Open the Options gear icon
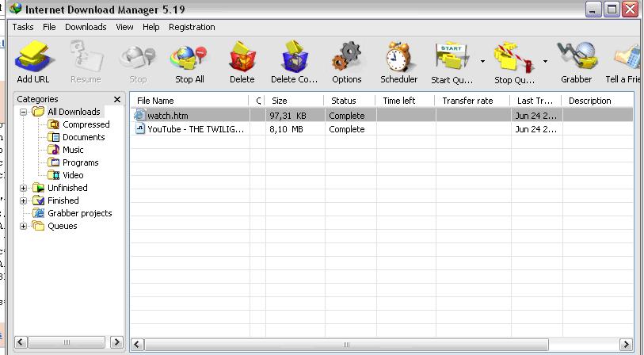 pos(347,56)
